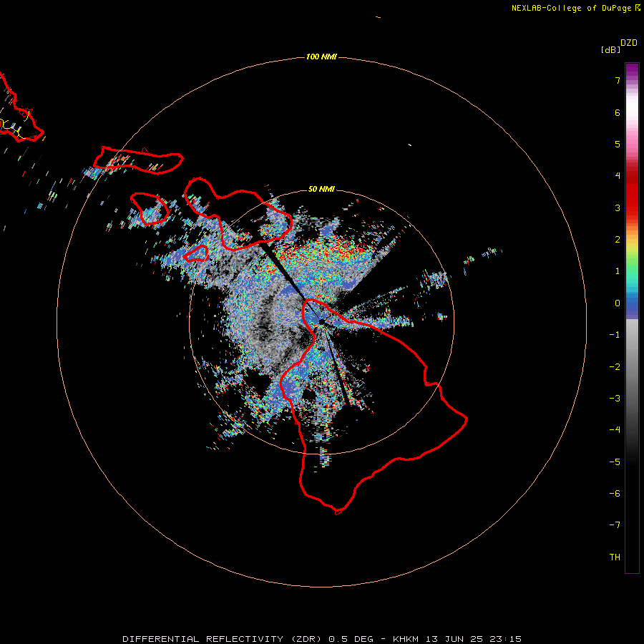Click the DIFFERENTIAL REFLECTIVITY (ZDR) product title
This screenshot has width=644, height=644.
(x=223, y=639)
